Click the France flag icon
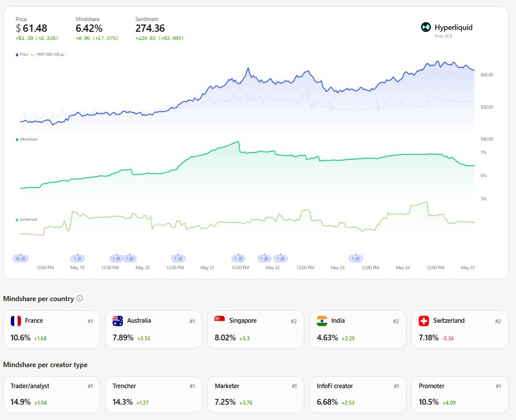This screenshot has height=420, width=516. (16, 321)
